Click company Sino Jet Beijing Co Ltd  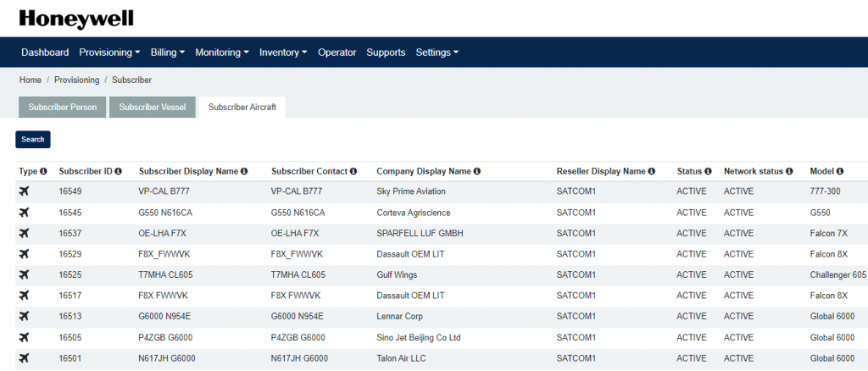(x=419, y=337)
